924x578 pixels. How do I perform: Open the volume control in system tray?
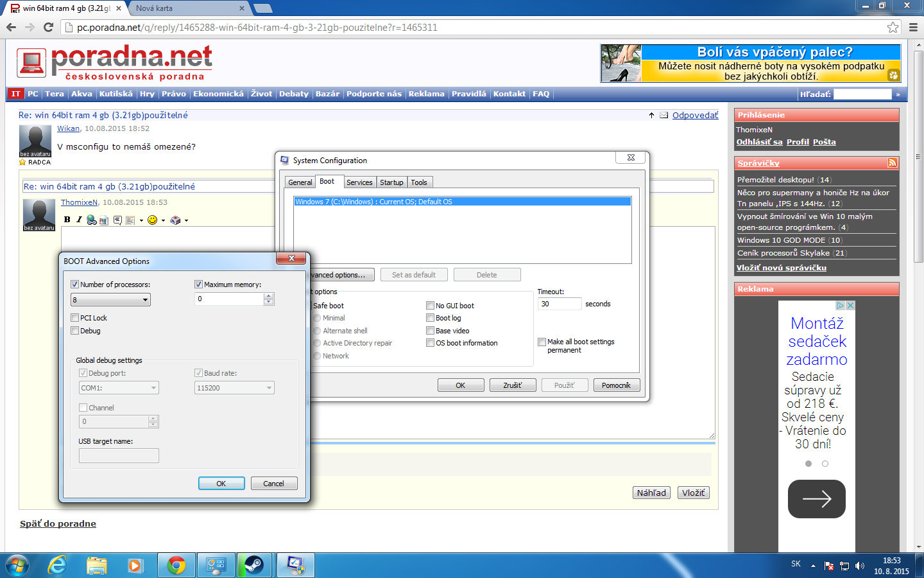click(860, 566)
